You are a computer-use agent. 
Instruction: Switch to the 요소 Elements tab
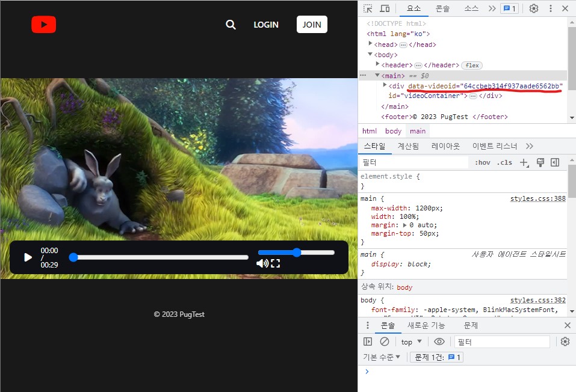pos(413,8)
